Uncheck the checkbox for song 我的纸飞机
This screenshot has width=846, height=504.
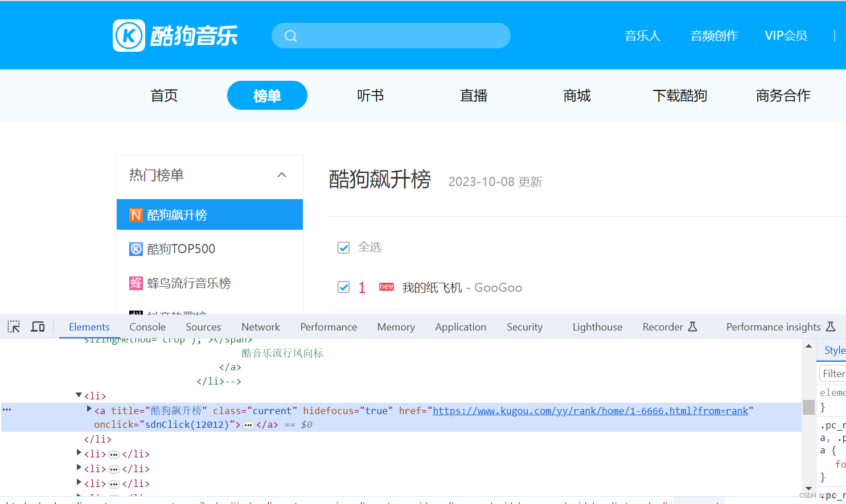(343, 287)
